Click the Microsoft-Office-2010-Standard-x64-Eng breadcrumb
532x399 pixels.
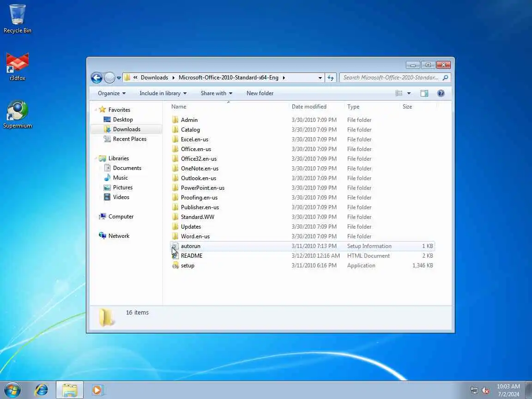click(228, 78)
